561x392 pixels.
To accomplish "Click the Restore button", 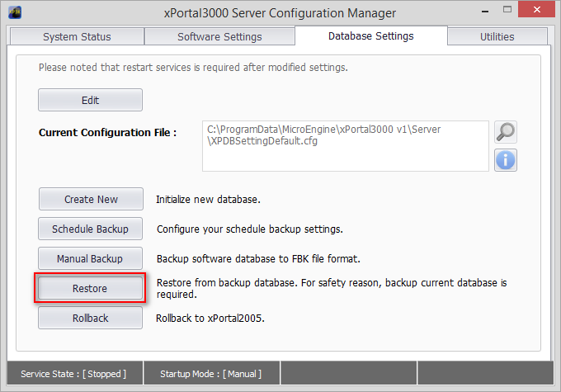I will point(91,288).
